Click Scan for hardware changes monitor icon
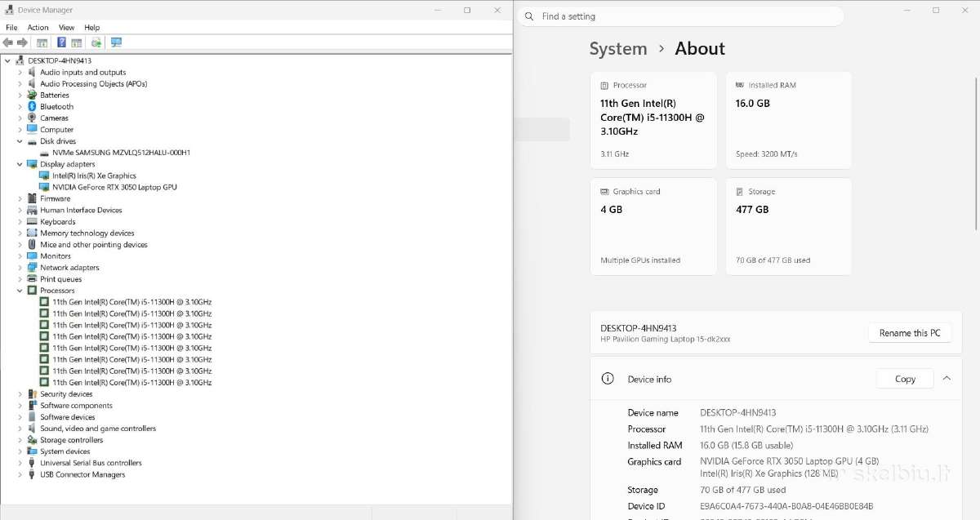980x520 pixels. [x=116, y=42]
